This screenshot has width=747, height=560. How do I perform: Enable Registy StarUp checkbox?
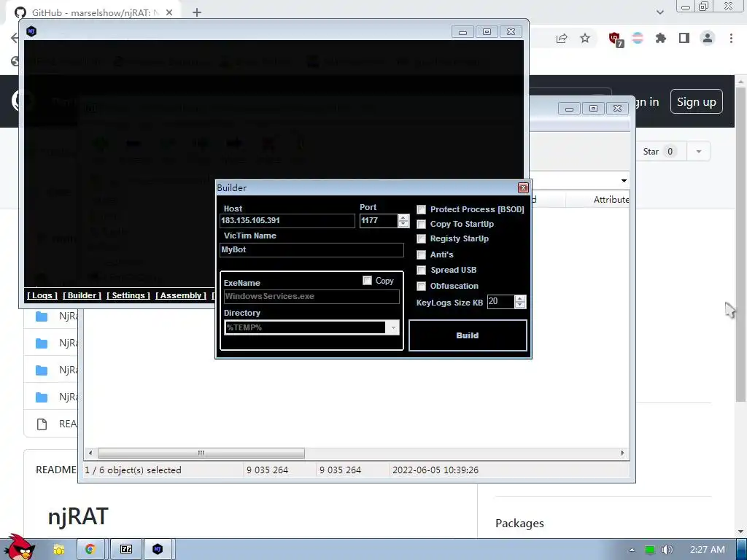[x=421, y=238]
